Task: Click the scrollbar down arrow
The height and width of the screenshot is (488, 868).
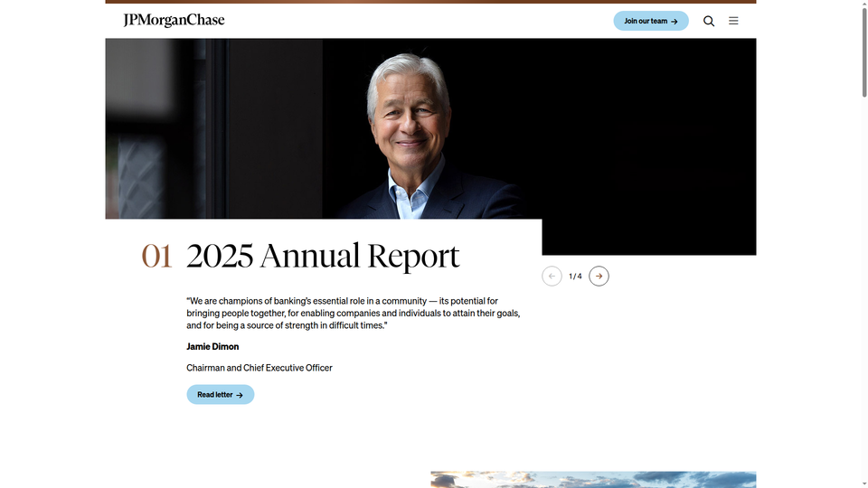Action: click(x=864, y=484)
